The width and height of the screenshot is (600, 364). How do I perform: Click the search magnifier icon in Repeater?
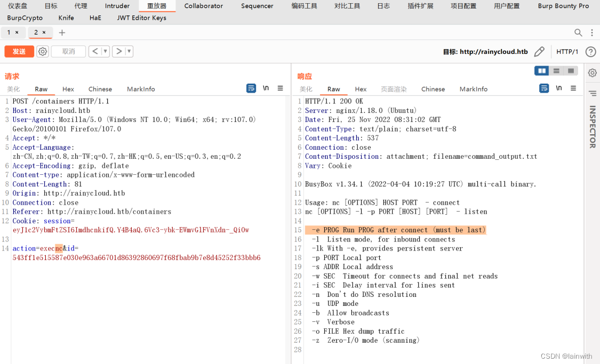tap(578, 33)
